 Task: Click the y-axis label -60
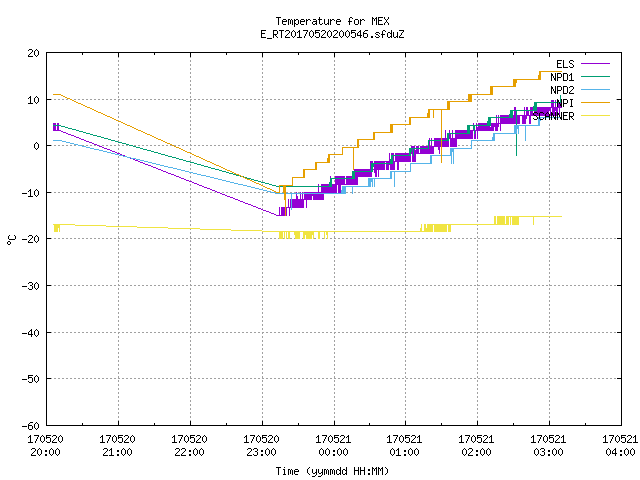pos(31,426)
